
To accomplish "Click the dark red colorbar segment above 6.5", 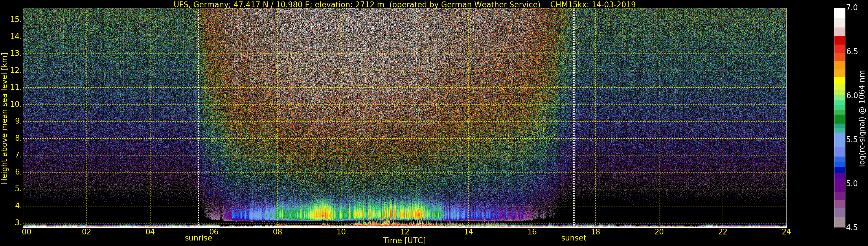I will click(x=839, y=40).
